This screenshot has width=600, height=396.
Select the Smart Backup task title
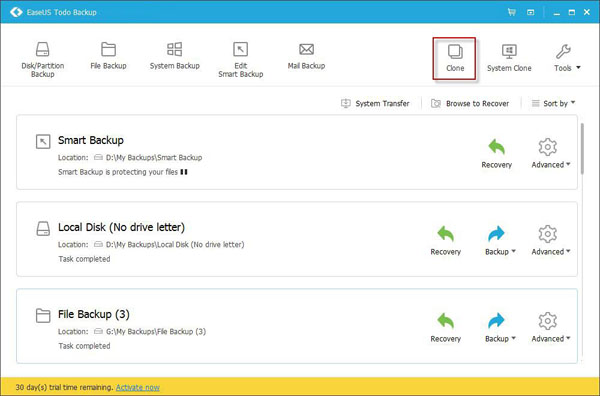91,140
